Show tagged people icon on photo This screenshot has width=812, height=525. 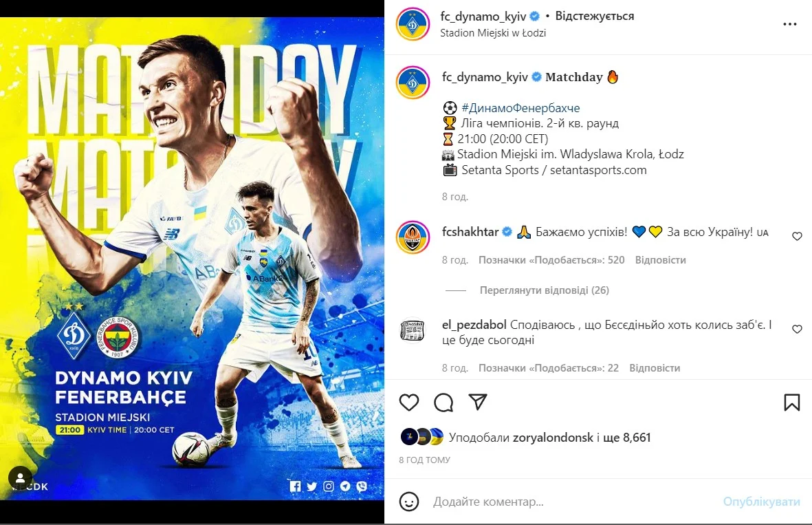pyautogui.click(x=20, y=477)
